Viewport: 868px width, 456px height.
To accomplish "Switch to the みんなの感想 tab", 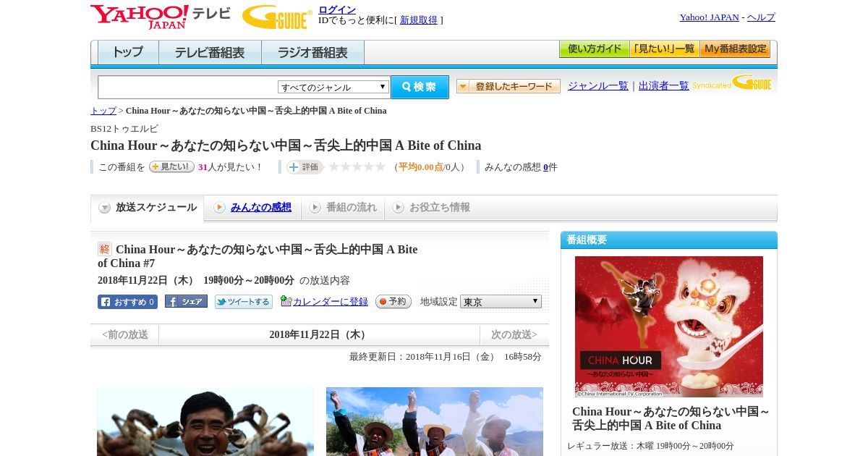I will click(253, 208).
